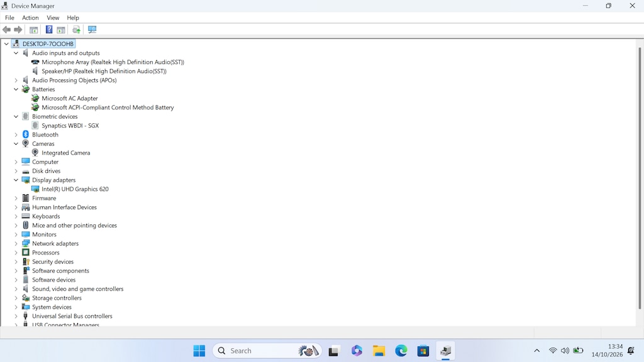
Task: Click the Scan for hardware changes monitor icon
Action: click(x=92, y=30)
